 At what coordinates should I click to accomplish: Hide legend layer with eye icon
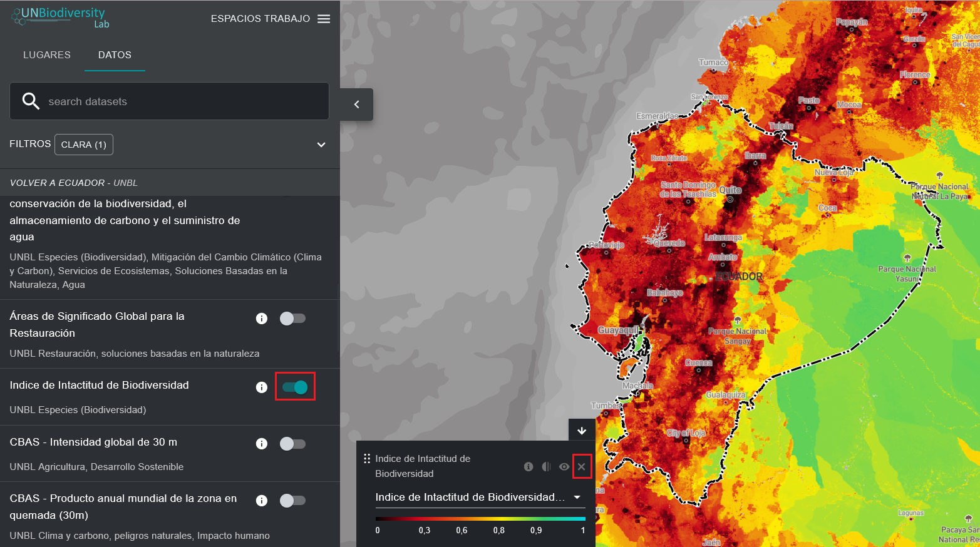coord(564,467)
